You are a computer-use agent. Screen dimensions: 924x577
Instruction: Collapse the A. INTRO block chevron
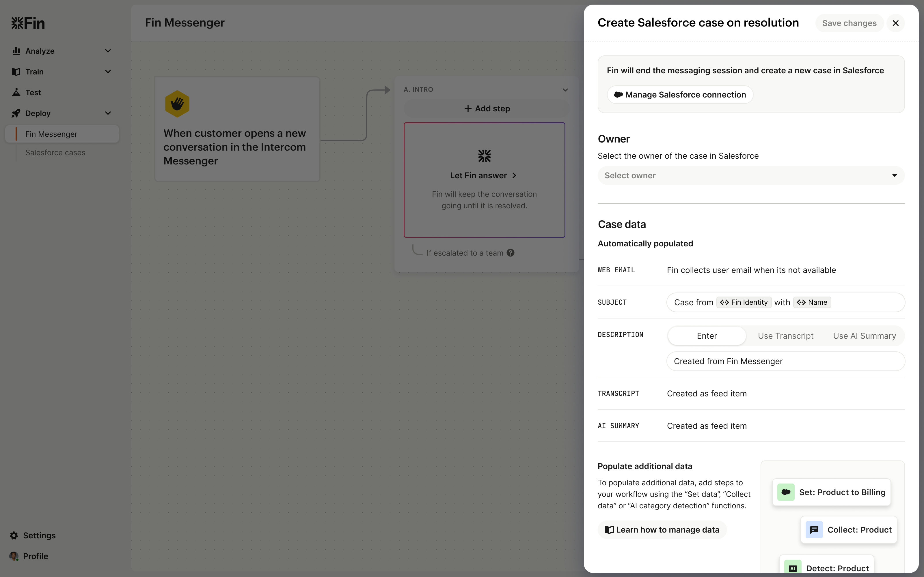(x=565, y=90)
